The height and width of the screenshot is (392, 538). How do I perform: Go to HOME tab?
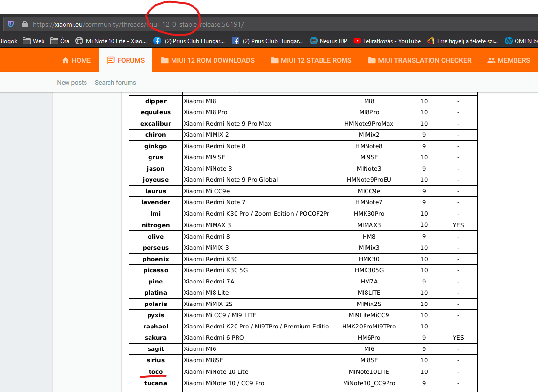(x=76, y=60)
